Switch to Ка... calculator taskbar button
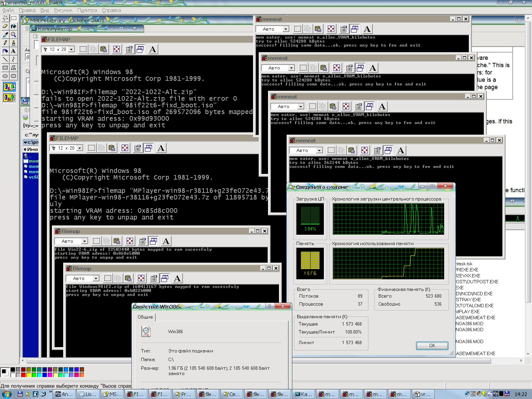The width and height of the screenshot is (532, 399). [x=303, y=394]
